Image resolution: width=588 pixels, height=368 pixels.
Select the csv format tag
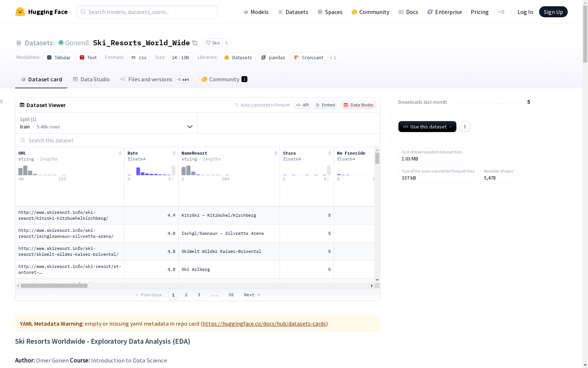(139, 57)
